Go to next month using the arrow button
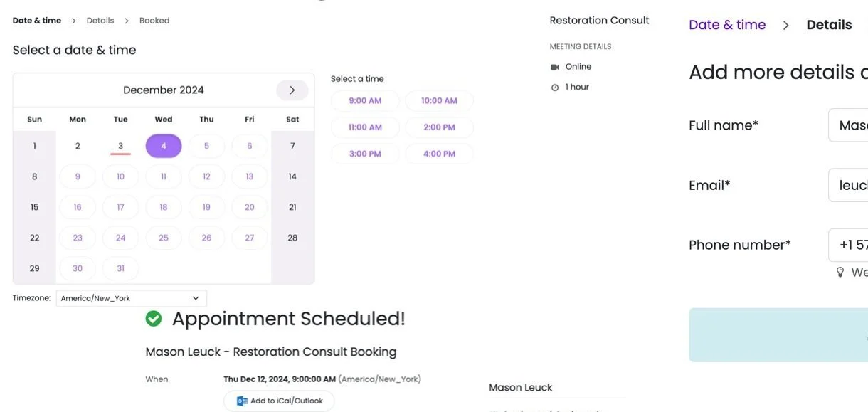This screenshot has width=868, height=412. pyautogui.click(x=292, y=90)
